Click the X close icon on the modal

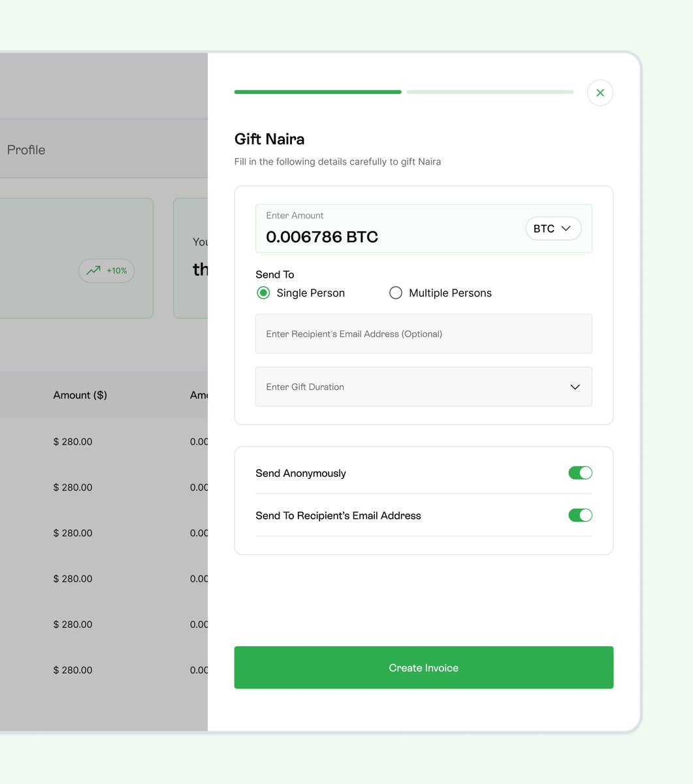[600, 93]
